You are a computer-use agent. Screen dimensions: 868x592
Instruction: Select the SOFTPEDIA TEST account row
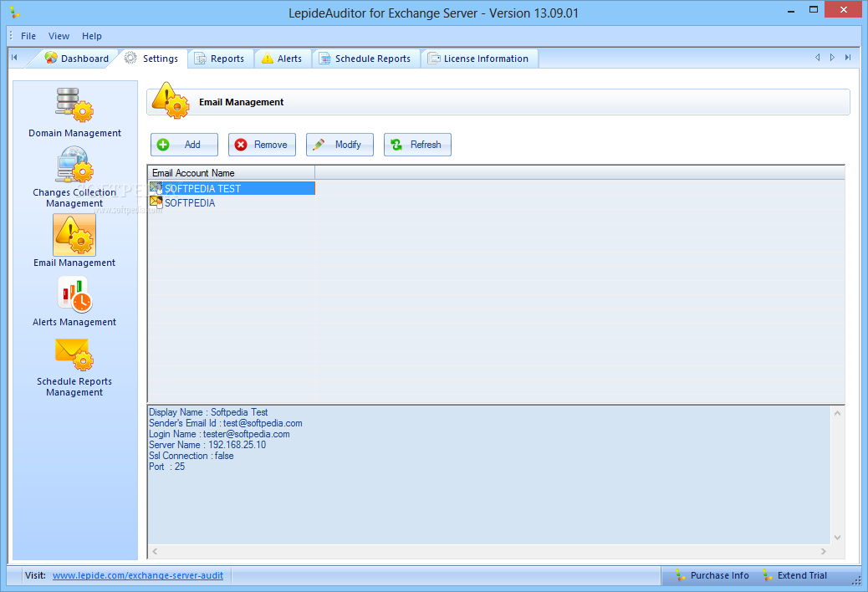232,188
